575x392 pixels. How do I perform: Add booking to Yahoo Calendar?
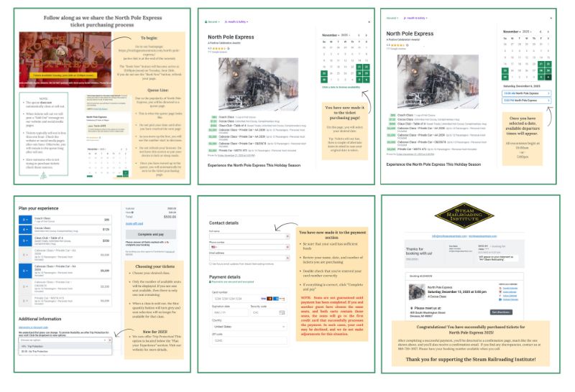tap(510, 296)
